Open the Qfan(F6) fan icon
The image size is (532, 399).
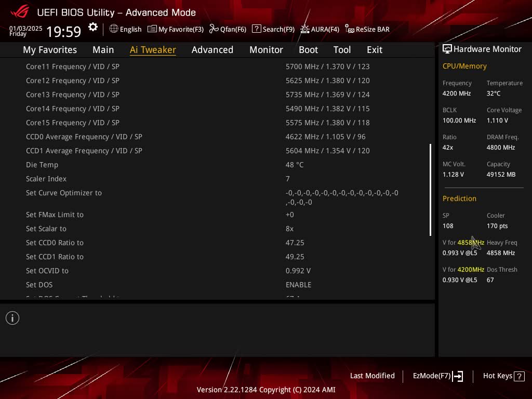point(214,29)
